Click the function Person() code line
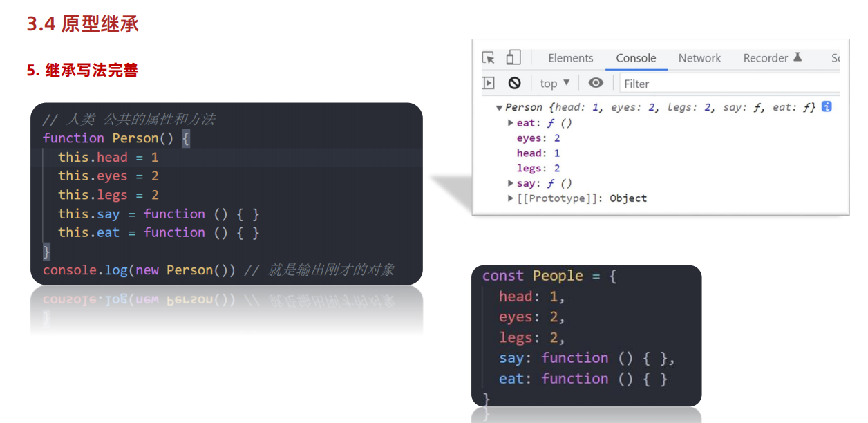The height and width of the screenshot is (423, 868). [116, 138]
